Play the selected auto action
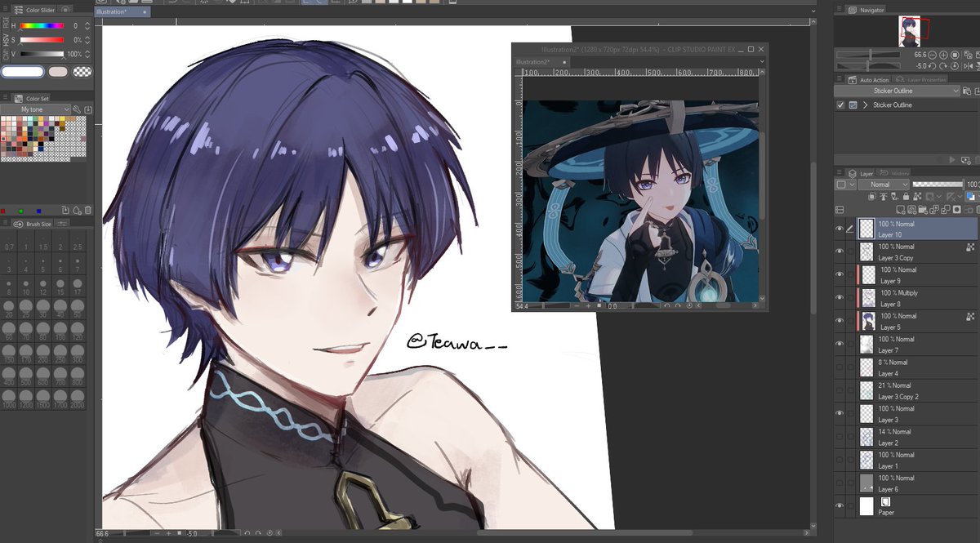 pos(952,160)
